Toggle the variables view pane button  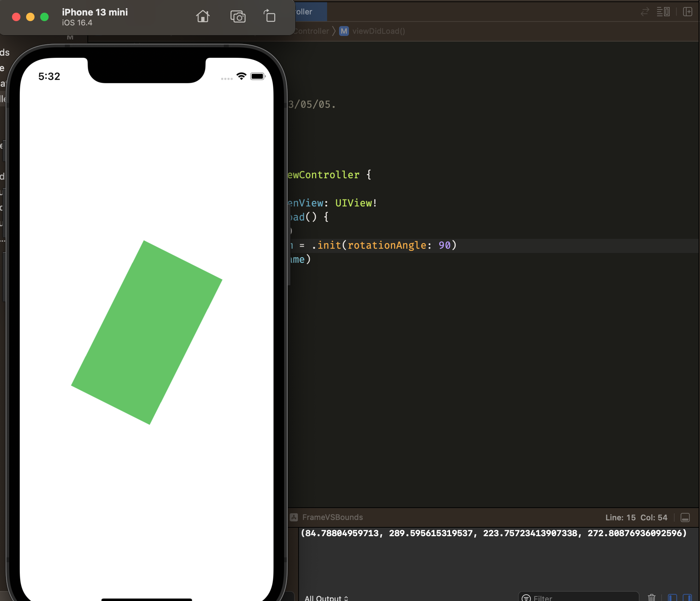click(672, 597)
